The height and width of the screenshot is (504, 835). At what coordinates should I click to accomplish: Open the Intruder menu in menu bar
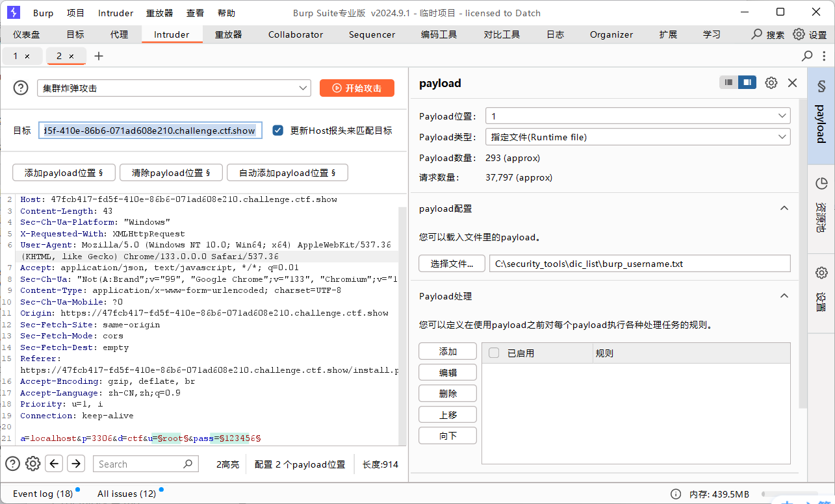point(116,13)
